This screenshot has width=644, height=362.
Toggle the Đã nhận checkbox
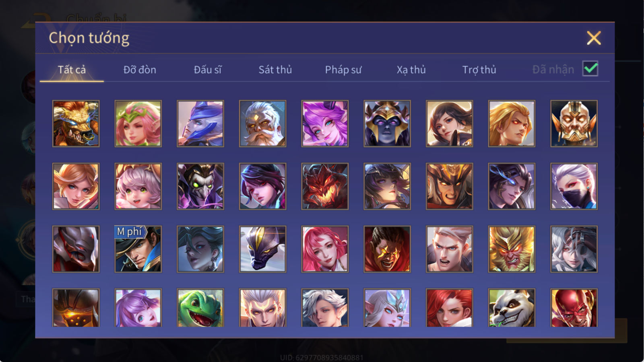click(x=590, y=69)
